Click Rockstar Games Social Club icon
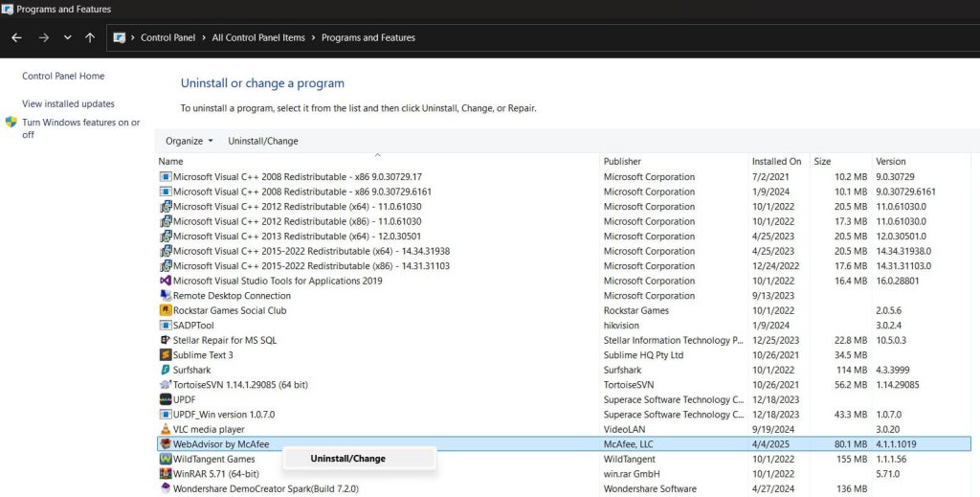 coord(165,310)
